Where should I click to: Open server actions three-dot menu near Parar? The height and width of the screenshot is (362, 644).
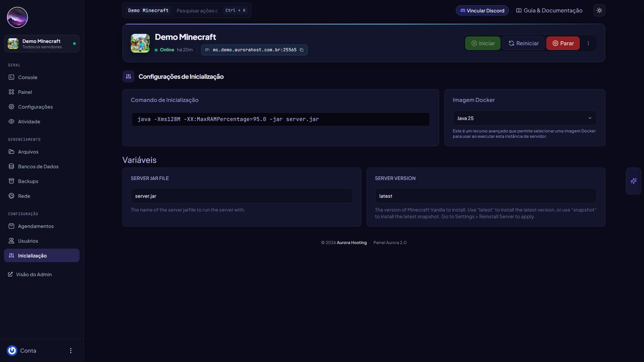click(x=588, y=43)
